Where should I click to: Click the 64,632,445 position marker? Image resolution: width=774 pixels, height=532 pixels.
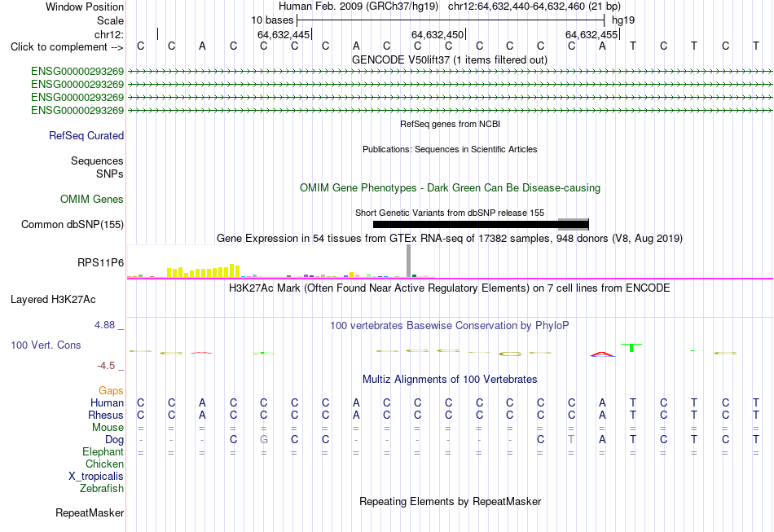[x=284, y=34]
